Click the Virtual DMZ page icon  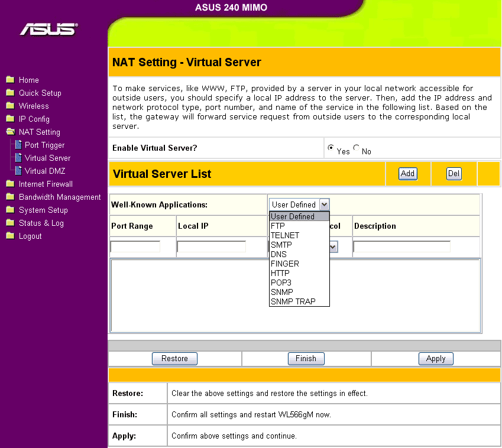tap(18, 171)
